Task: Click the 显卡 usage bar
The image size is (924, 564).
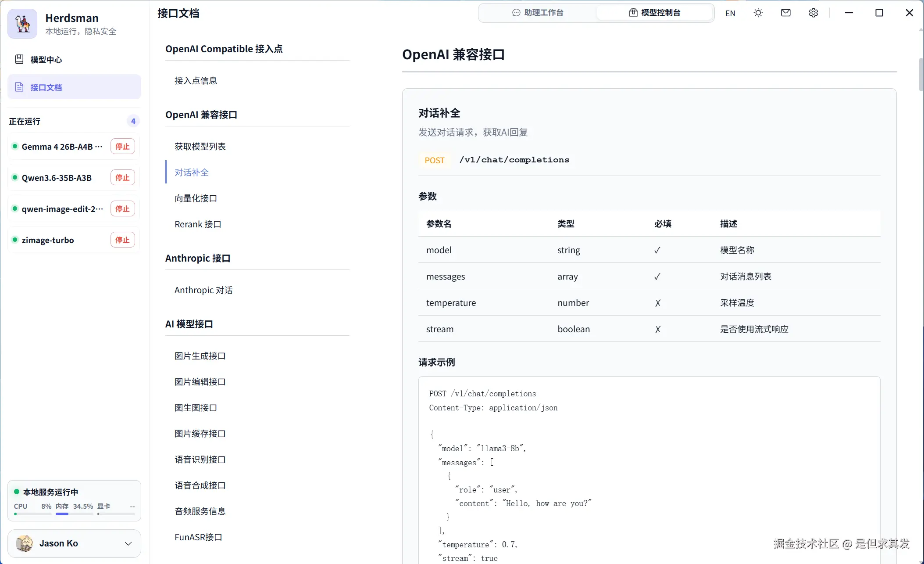Action: click(116, 514)
